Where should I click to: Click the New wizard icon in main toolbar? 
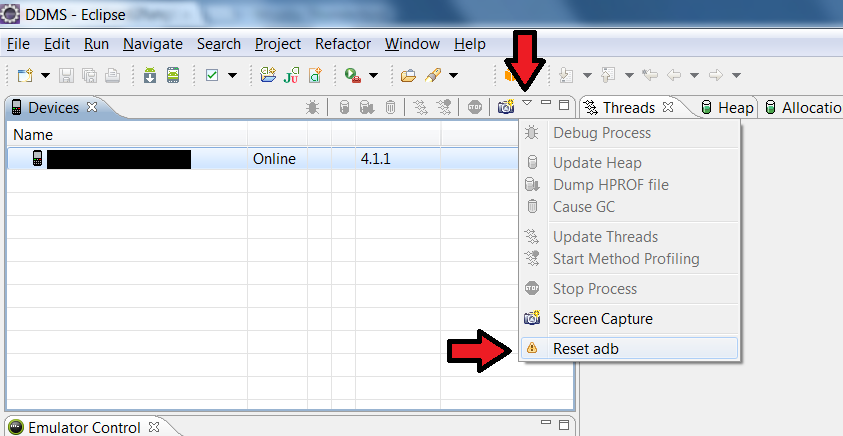pos(25,75)
